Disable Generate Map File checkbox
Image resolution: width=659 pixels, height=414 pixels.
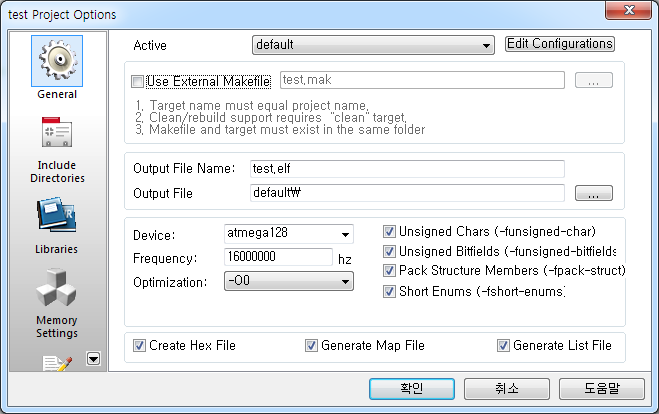point(311,346)
